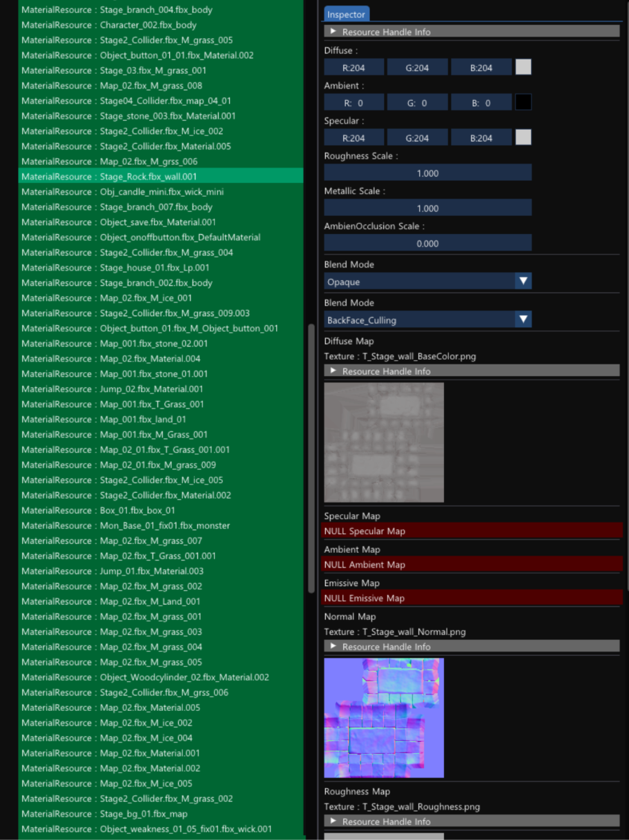Image resolution: width=629 pixels, height=840 pixels.
Task: Select Map_02_01.fbx_T_Grass_001.001 material
Action: (161, 450)
